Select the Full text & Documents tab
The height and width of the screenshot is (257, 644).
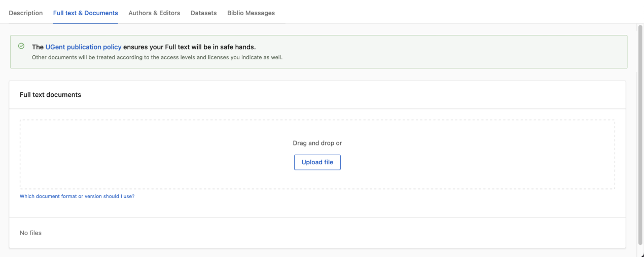point(86,13)
